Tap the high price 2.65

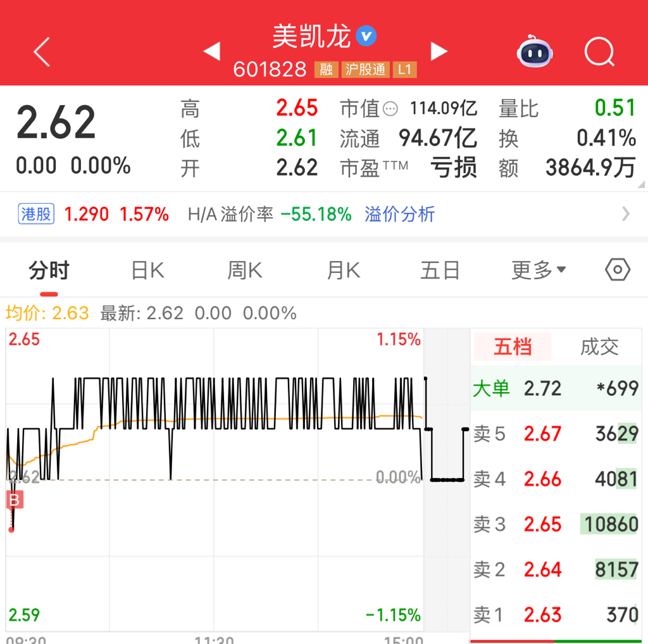pyautogui.click(x=297, y=108)
